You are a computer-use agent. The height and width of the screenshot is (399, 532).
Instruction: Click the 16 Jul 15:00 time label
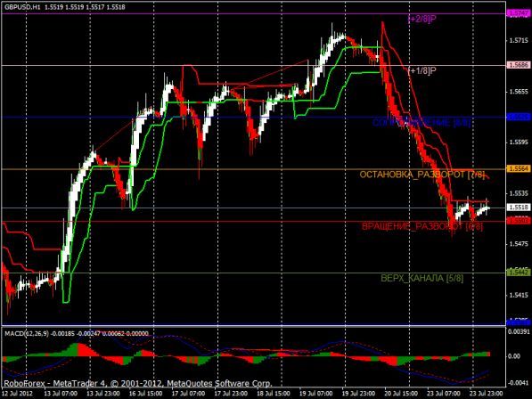[x=145, y=394]
